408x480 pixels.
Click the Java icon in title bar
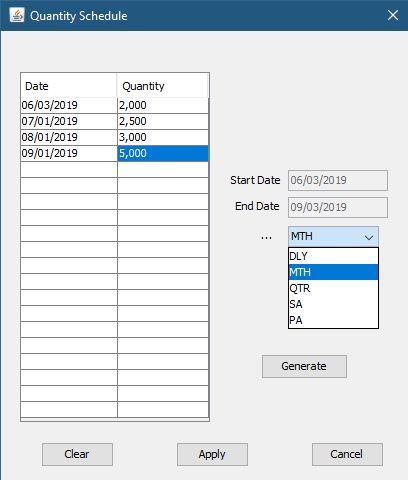pos(17,15)
